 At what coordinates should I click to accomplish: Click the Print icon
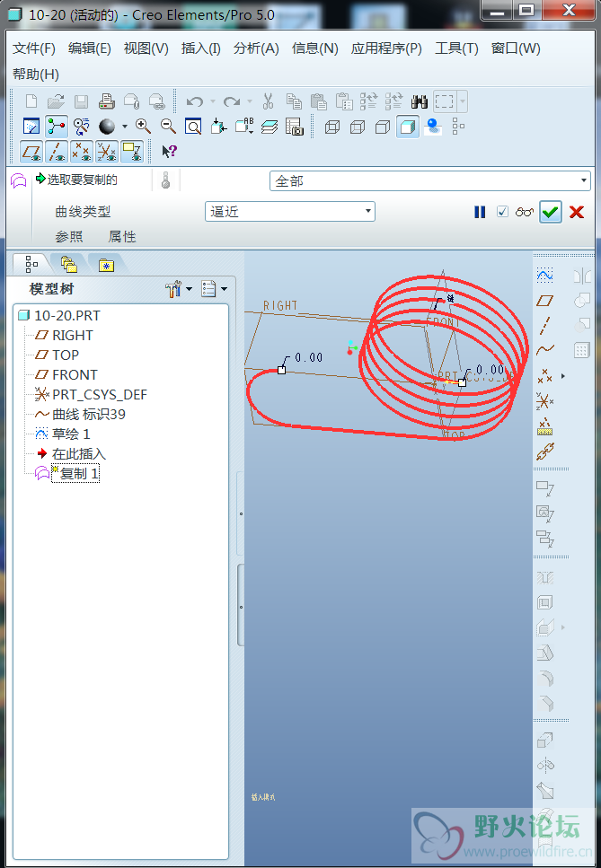[106, 101]
